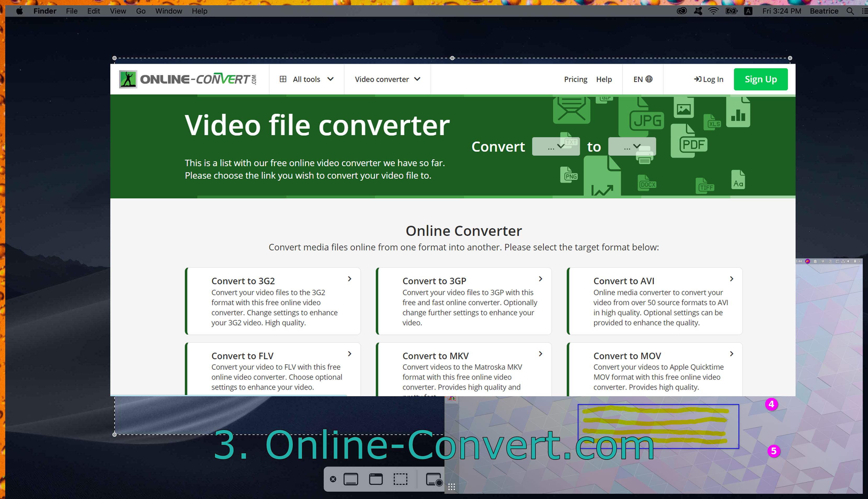
Task: Click the All tools grid icon
Action: (x=283, y=79)
